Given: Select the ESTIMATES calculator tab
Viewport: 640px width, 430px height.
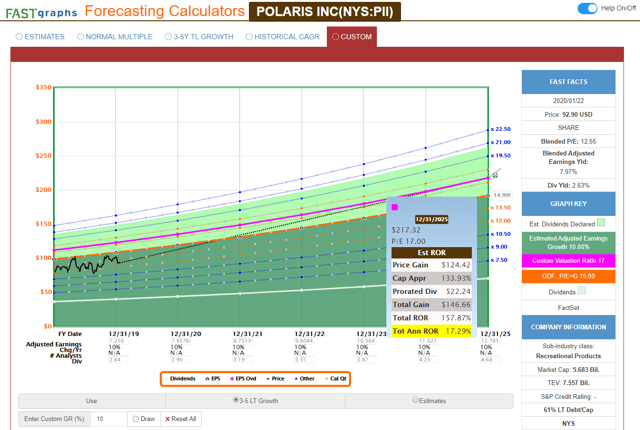Looking at the screenshot, I should pos(40,37).
